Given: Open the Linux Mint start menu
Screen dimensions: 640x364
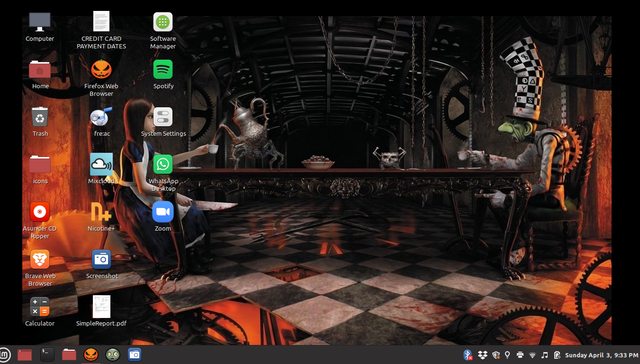Looking at the screenshot, I should [x=4, y=354].
